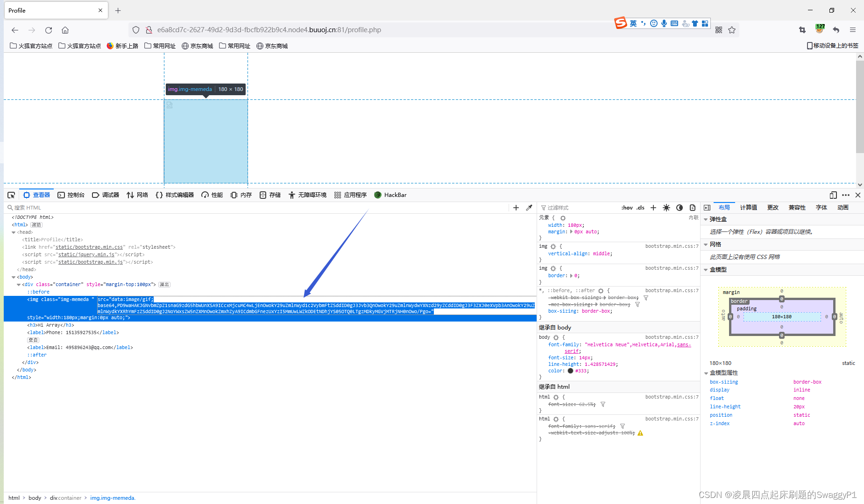The height and width of the screenshot is (504, 864).
Task: Click the undo arrow toolbar icon
Action: [x=836, y=30]
